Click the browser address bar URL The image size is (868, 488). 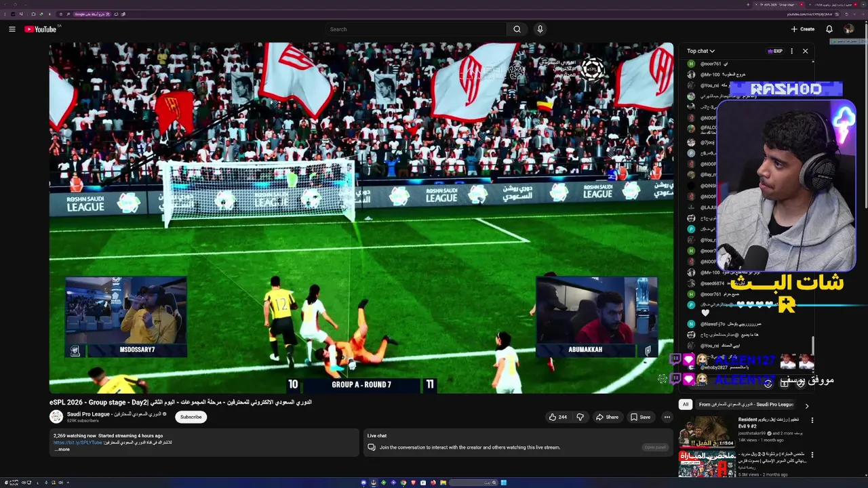(809, 14)
